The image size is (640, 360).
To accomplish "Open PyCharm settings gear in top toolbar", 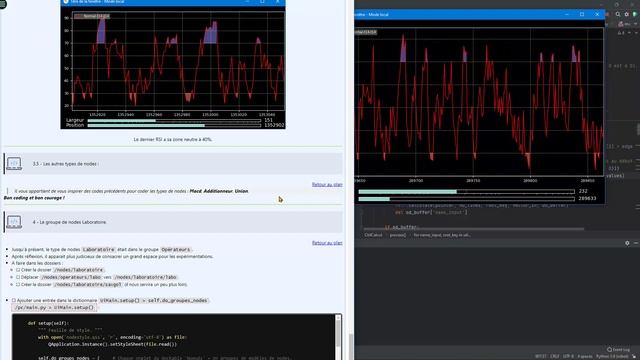I will (x=627, y=14).
